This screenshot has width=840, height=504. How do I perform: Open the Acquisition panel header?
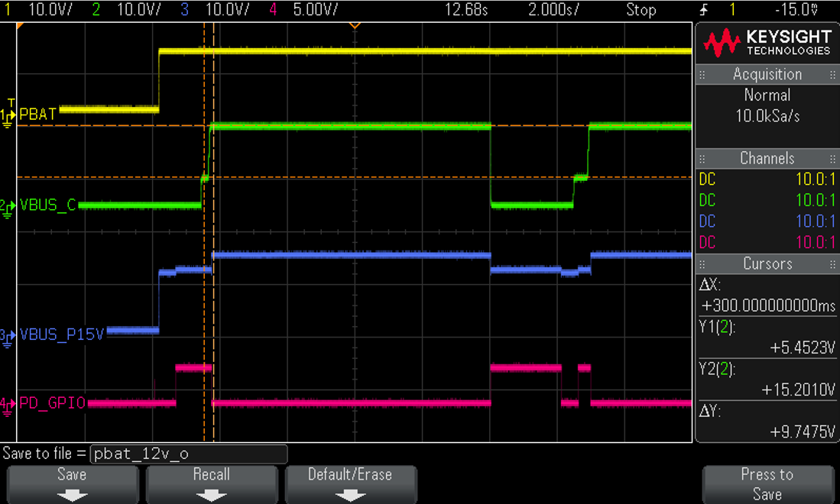[767, 74]
